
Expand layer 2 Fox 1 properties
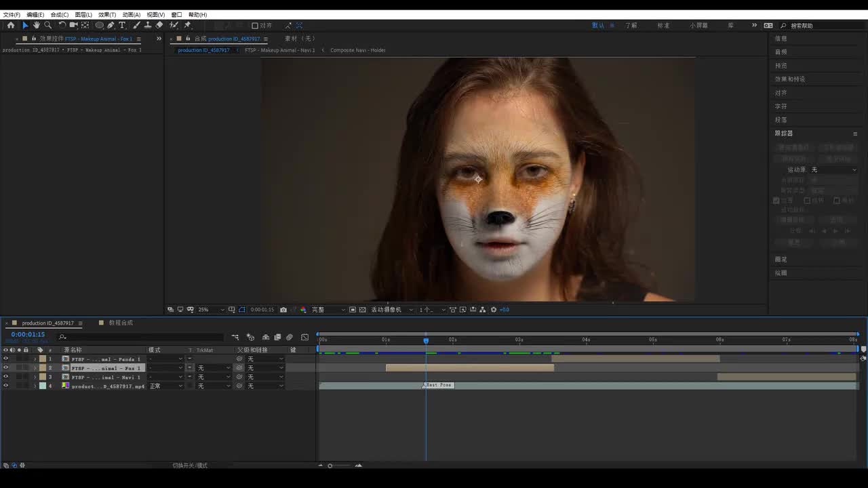coord(35,368)
